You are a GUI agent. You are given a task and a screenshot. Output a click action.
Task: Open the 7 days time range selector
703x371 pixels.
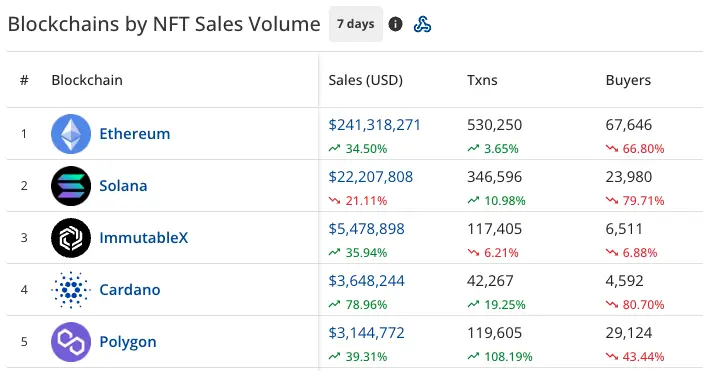pyautogui.click(x=356, y=24)
